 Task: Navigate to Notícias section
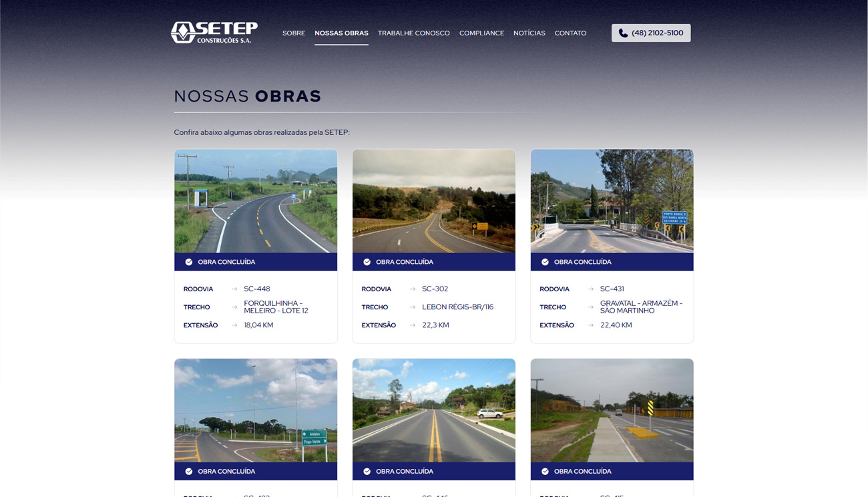coord(529,33)
